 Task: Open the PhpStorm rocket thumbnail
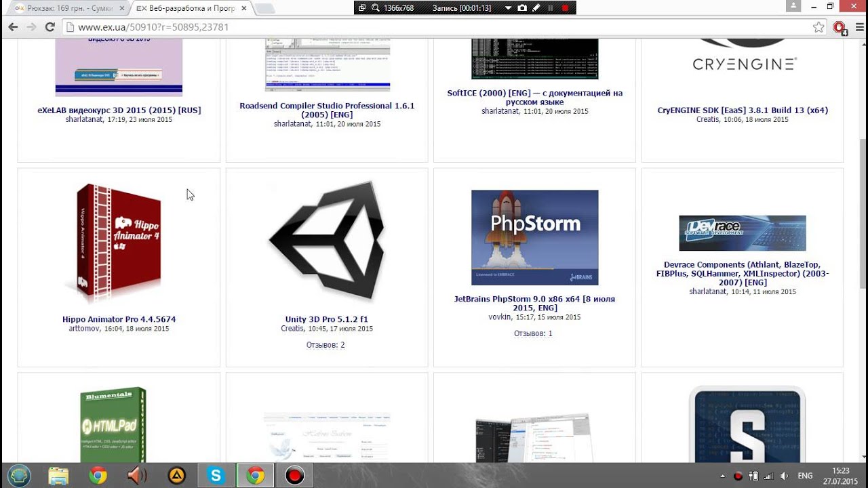coord(534,237)
